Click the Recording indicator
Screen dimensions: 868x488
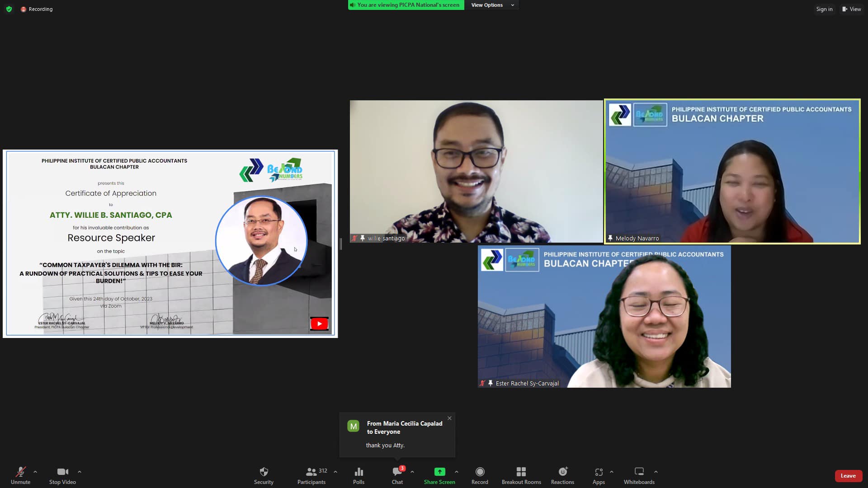[37, 9]
